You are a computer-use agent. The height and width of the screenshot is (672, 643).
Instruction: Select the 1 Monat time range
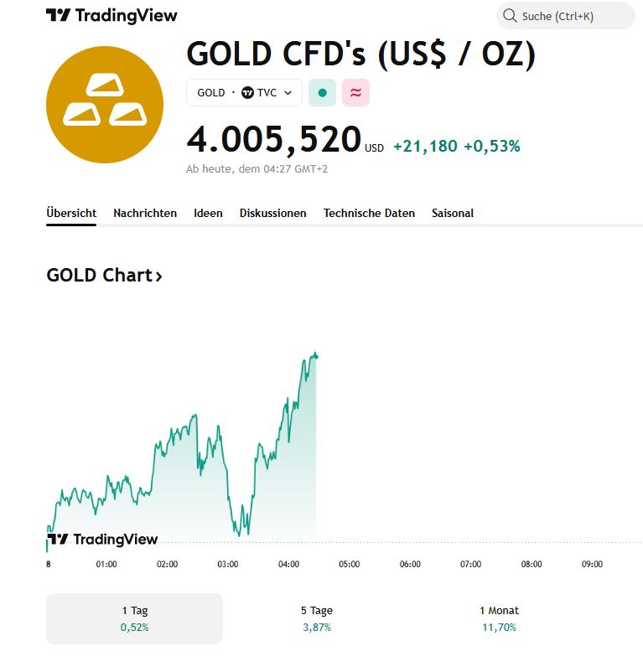(499, 618)
